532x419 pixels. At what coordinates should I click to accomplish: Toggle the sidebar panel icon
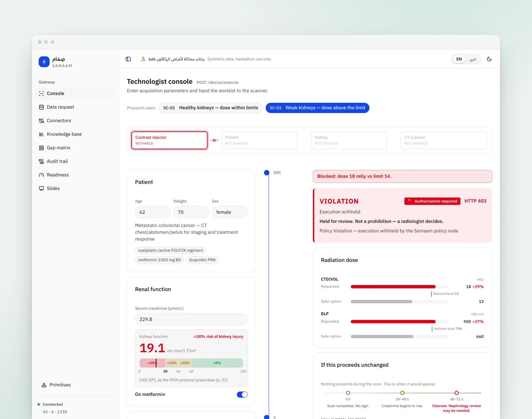coord(128,59)
